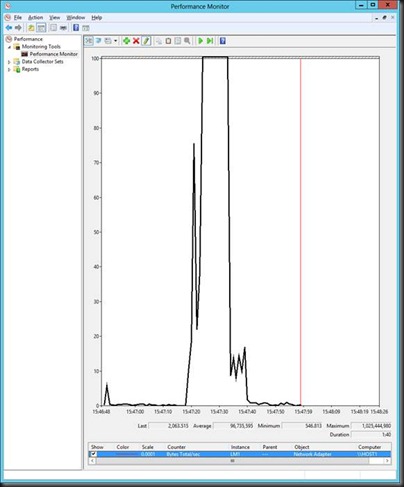Screen dimensions: 404x487
Task: Click the red Delete counter X icon
Action: [136, 41]
